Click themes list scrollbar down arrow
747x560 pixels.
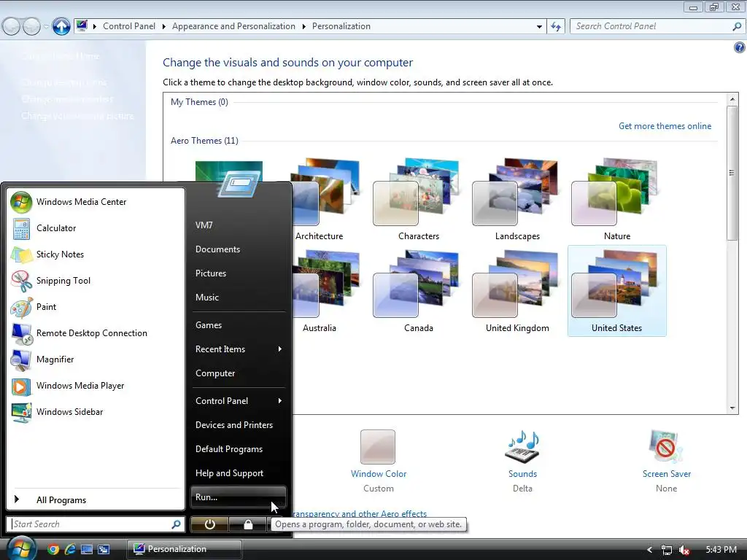(x=732, y=408)
